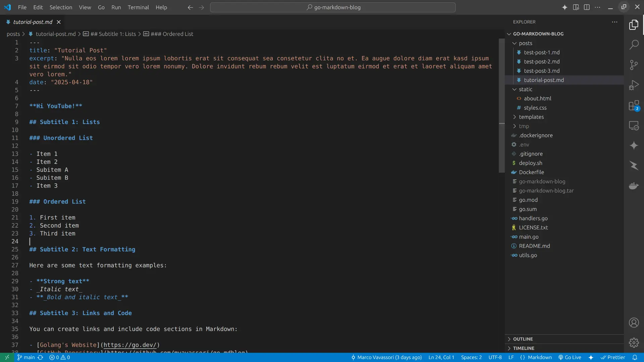The width and height of the screenshot is (644, 362).
Task: Expand the OUTLINE section
Action: pyautogui.click(x=523, y=339)
